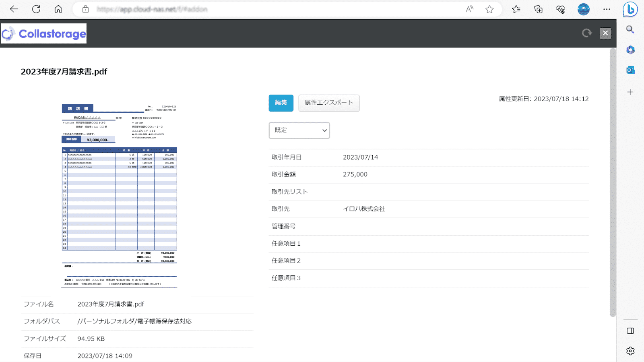Open the Outlook sidebar icon
Image resolution: width=644 pixels, height=362 pixels.
(x=630, y=70)
